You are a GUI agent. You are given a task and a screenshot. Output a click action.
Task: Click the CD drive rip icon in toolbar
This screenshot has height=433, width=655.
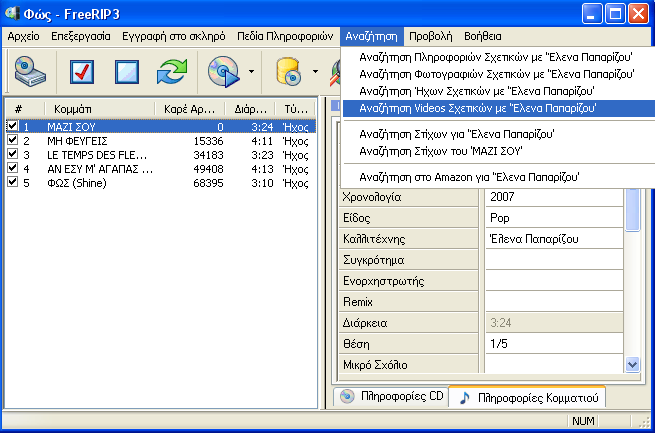click(x=30, y=71)
